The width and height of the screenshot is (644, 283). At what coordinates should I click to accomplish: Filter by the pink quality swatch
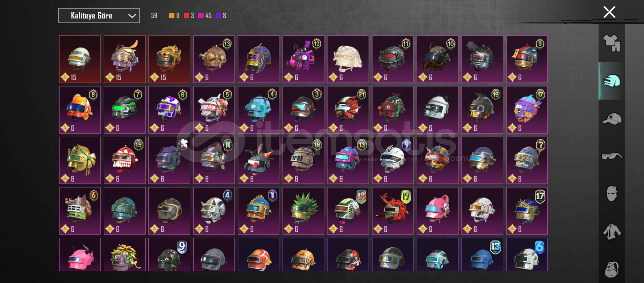click(201, 16)
